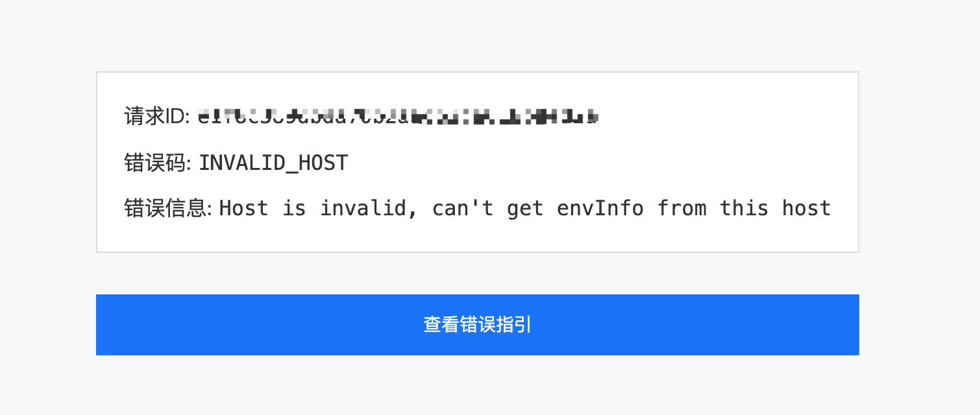Image resolution: width=980 pixels, height=415 pixels.
Task: Click the word "get" in error message
Action: click(x=526, y=209)
